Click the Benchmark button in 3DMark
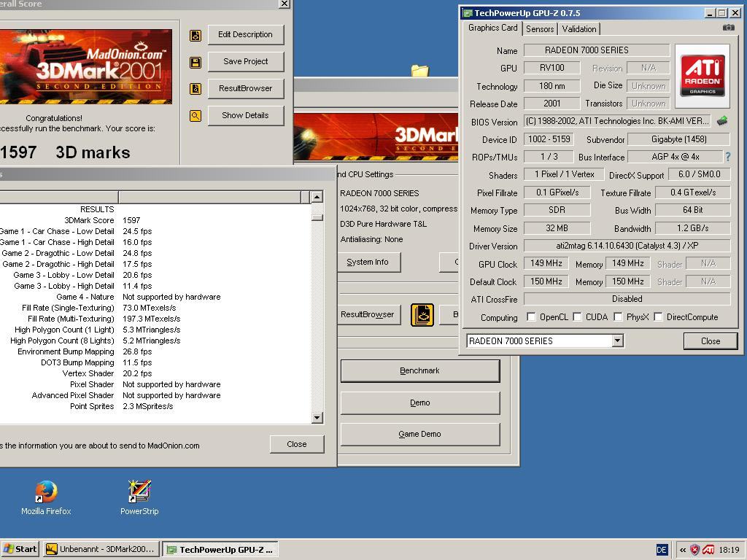This screenshot has width=747, height=560. point(419,371)
